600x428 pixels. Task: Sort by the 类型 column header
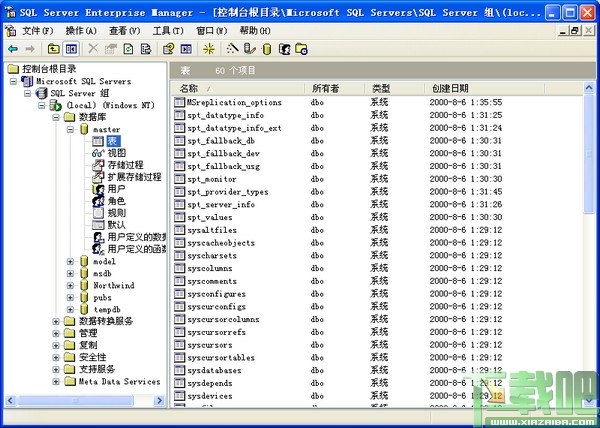tap(395, 89)
